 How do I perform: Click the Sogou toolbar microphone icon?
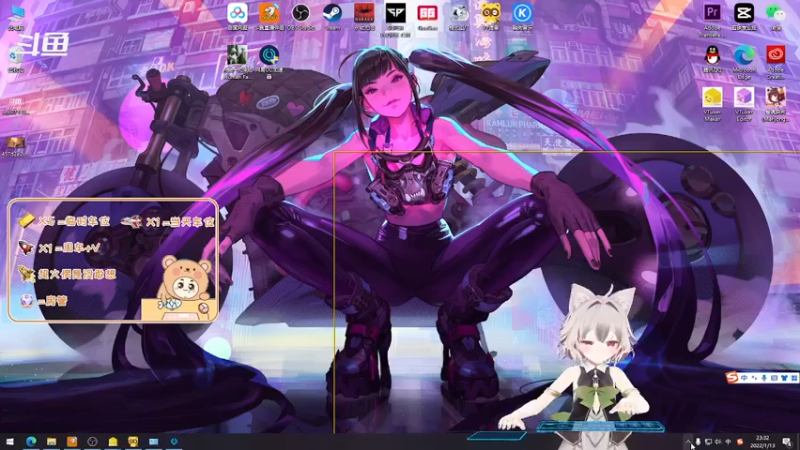coord(764,378)
